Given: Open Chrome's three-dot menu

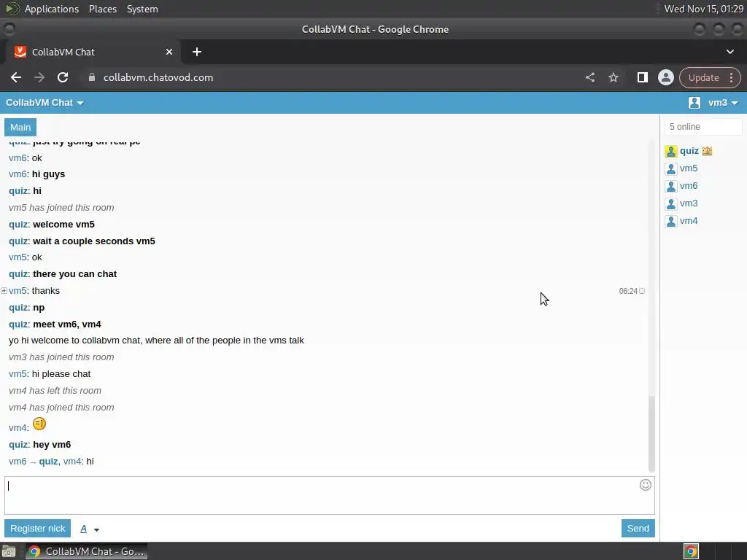Looking at the screenshot, I should 731,77.
